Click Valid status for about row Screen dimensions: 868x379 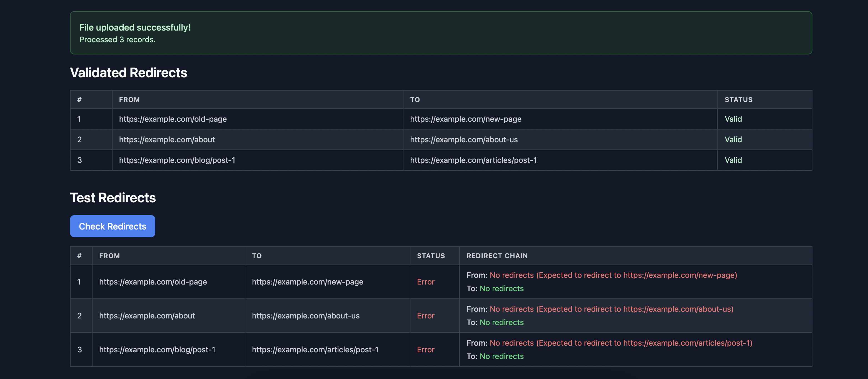733,139
